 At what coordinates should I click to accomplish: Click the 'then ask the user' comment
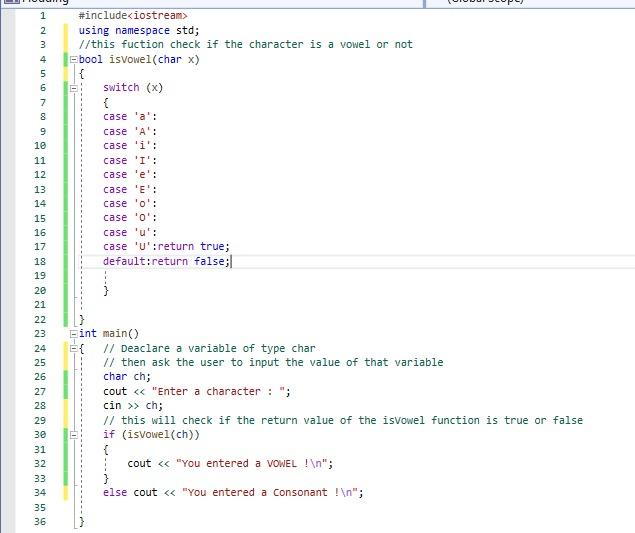click(273, 362)
